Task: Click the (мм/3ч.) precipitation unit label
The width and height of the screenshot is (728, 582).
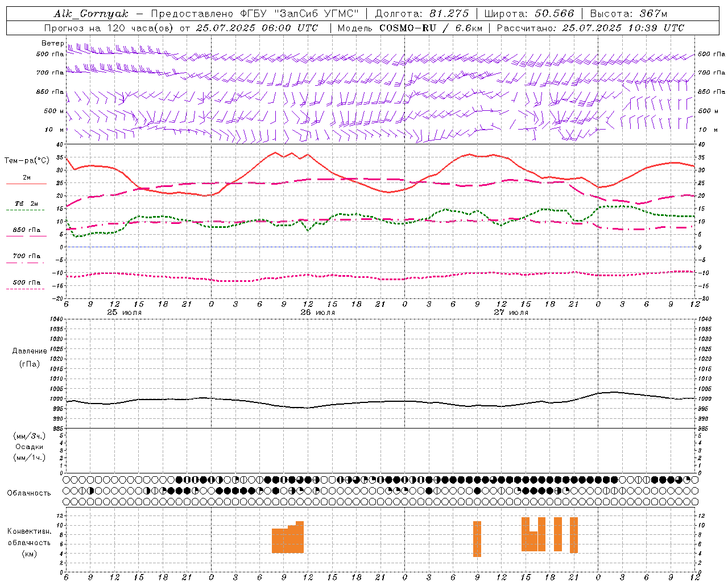Action: 30,436
